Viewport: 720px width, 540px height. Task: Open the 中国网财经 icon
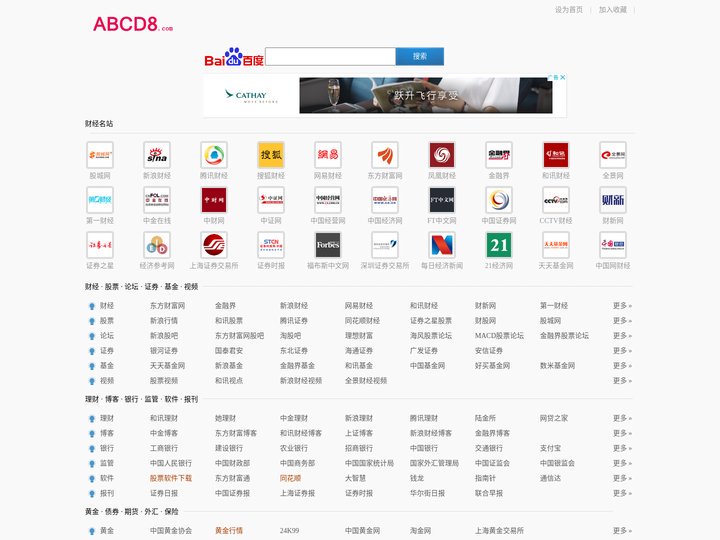613,245
